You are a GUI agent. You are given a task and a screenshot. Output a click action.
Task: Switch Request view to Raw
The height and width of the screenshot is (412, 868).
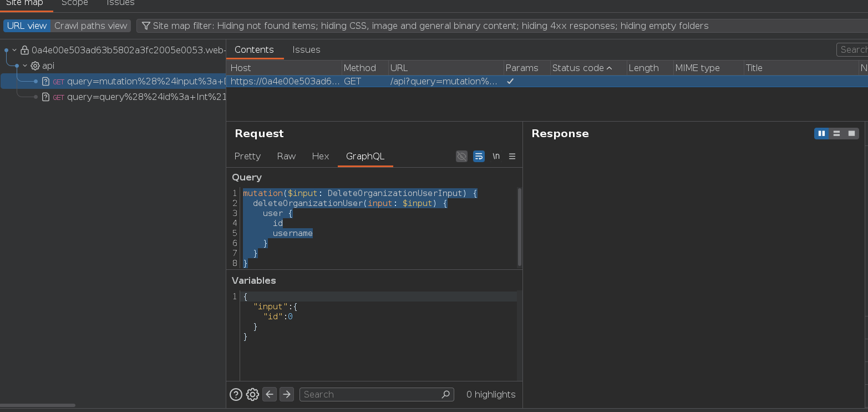pos(286,156)
